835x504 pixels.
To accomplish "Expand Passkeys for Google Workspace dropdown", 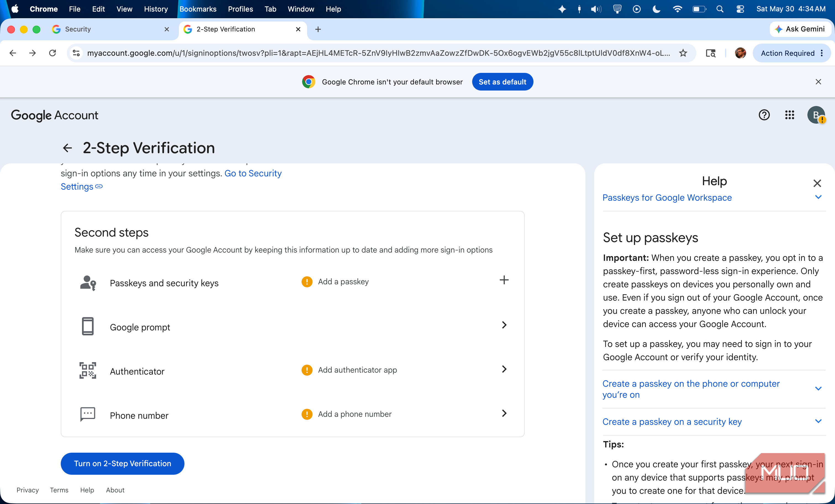I will point(818,197).
